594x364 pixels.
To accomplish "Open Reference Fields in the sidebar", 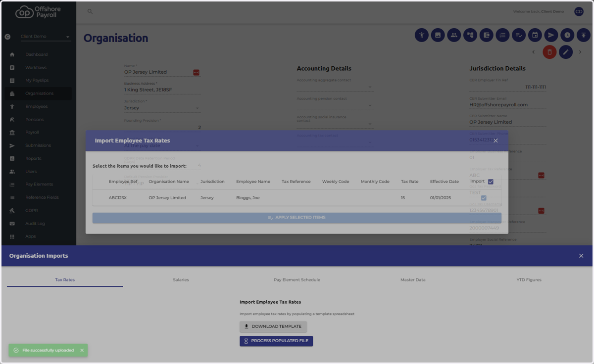I will [x=38, y=197].
